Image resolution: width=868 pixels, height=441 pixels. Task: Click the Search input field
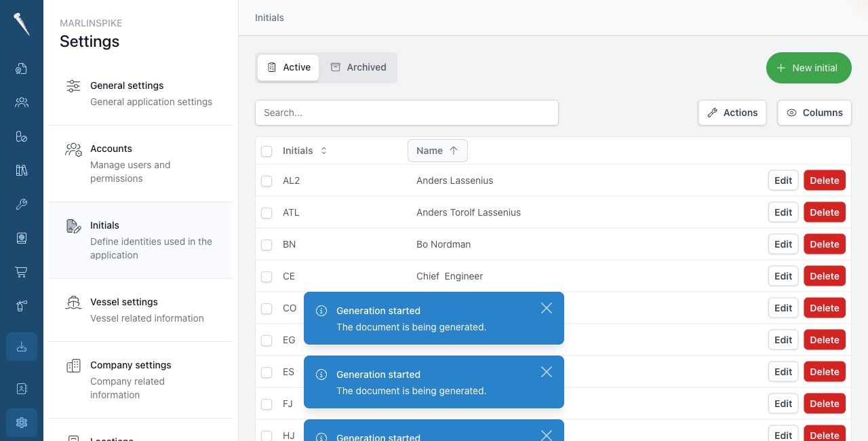407,113
